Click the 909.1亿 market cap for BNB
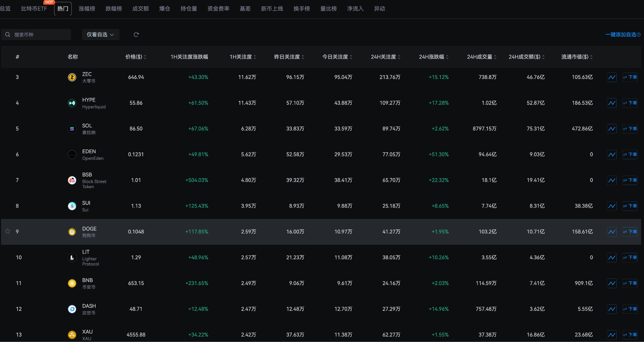The height and width of the screenshot is (342, 644). pyautogui.click(x=584, y=283)
